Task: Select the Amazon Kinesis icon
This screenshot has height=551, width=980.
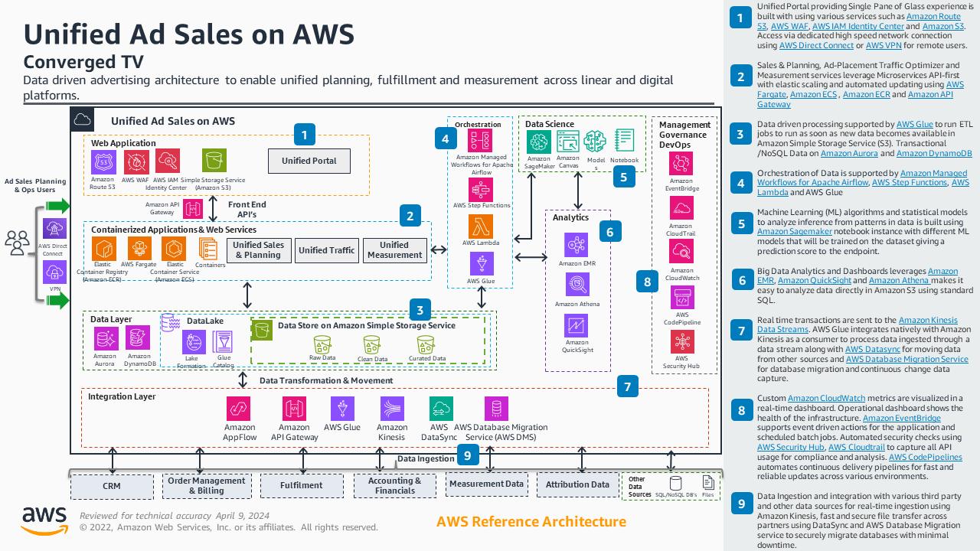Action: pos(392,409)
